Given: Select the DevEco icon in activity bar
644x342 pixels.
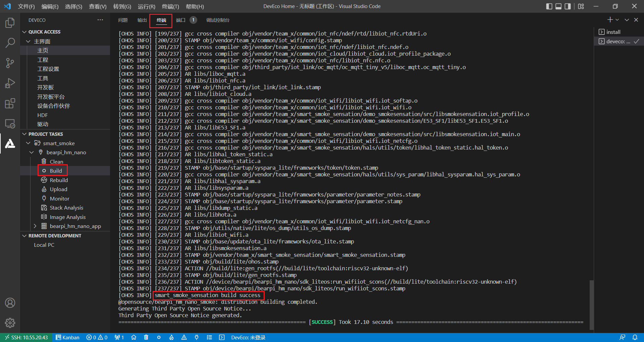Looking at the screenshot, I should pos(10,144).
